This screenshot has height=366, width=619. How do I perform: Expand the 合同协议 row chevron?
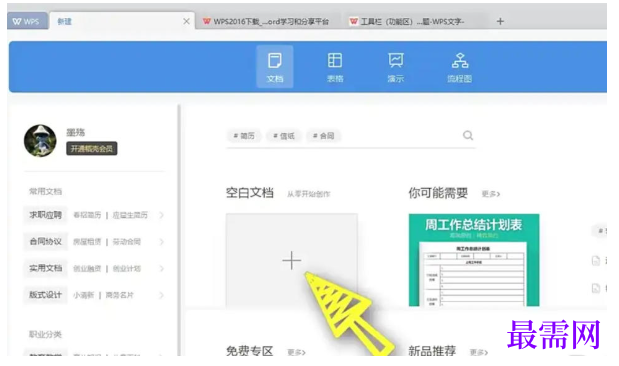[161, 242]
